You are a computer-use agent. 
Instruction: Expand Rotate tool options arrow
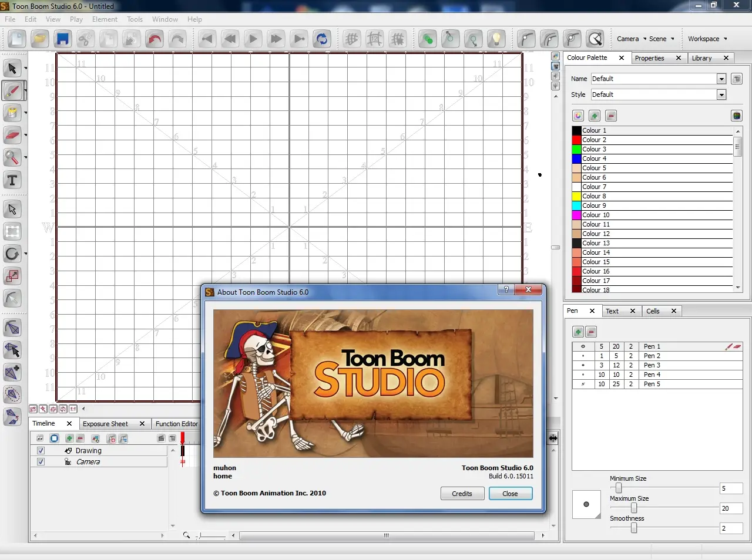click(x=25, y=254)
